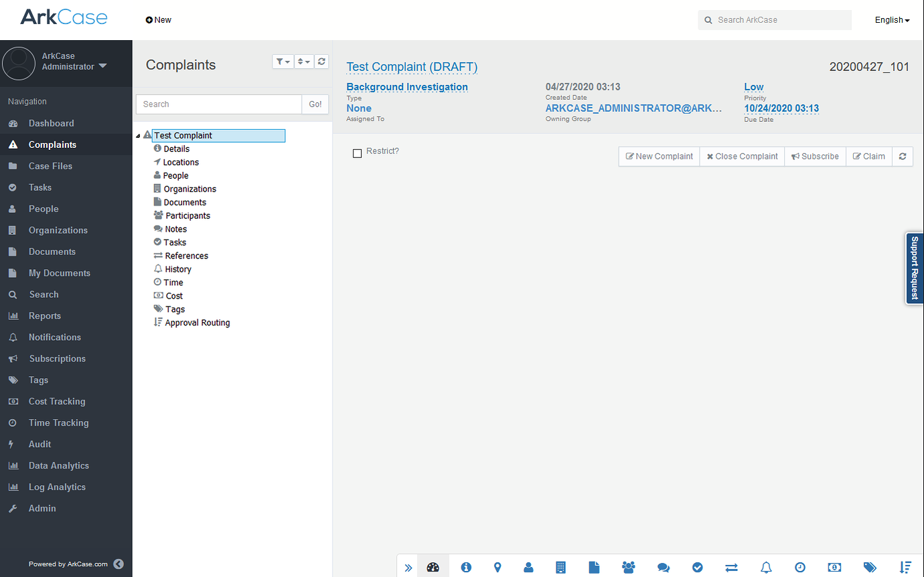
Task: Click the New button in the top bar
Action: coord(159,20)
